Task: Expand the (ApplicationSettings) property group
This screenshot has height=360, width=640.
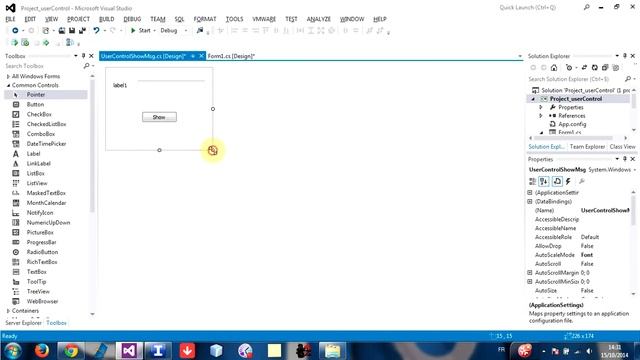Action: tap(530, 192)
